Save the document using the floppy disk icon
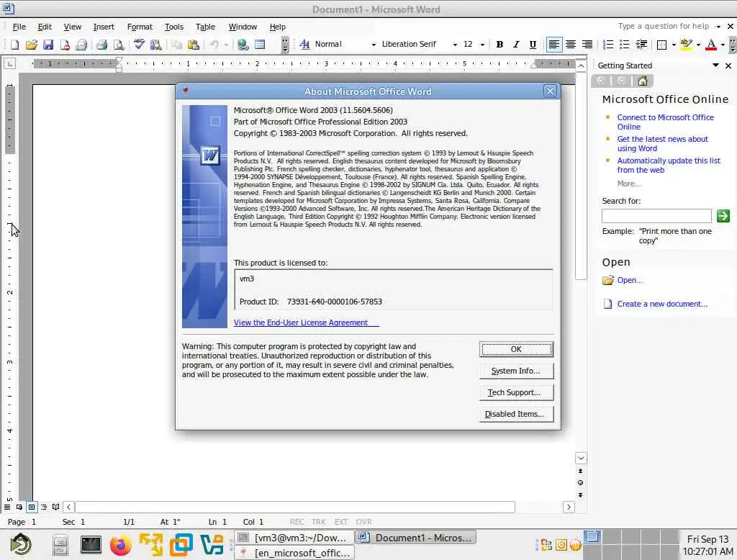Viewport: 737px width, 560px height. point(48,45)
